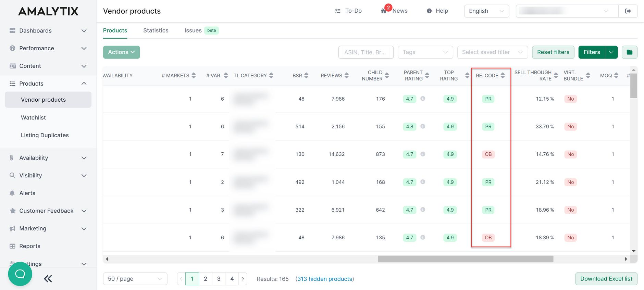Screen dimensions: 644x290
Task: Expand the Marketing menu section
Action: pyautogui.click(x=84, y=229)
